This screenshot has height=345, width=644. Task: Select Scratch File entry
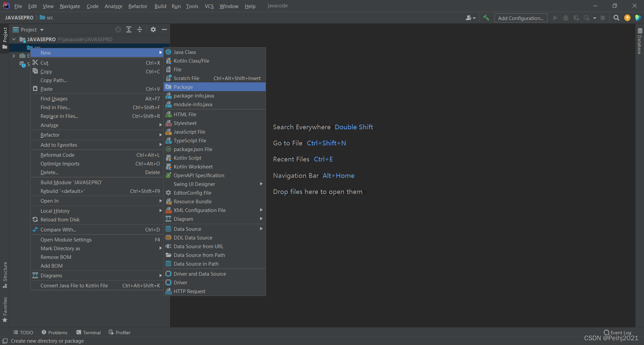coord(215,78)
